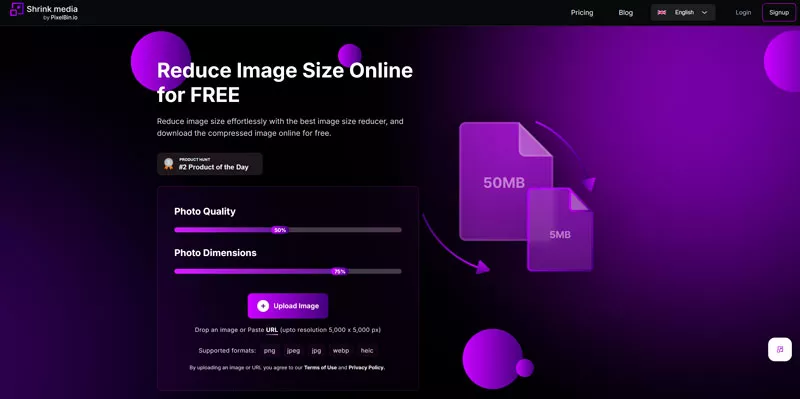Select the jpeg format tag
The image size is (800, 399).
293,351
